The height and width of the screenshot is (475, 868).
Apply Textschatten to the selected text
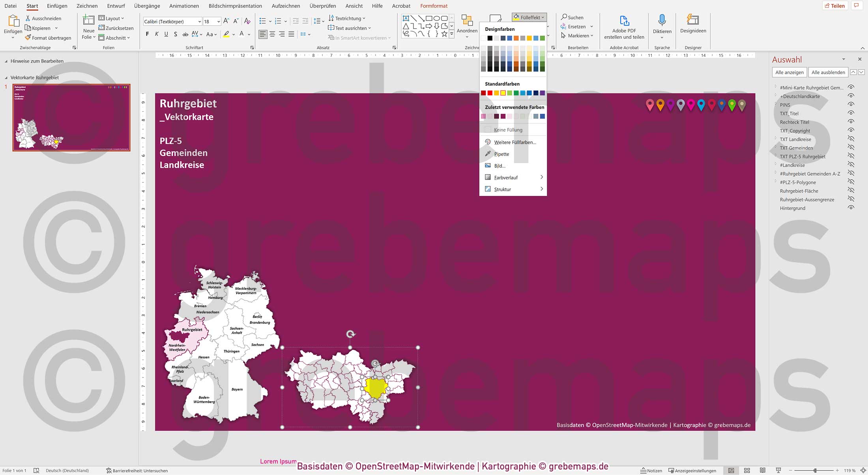tap(176, 34)
